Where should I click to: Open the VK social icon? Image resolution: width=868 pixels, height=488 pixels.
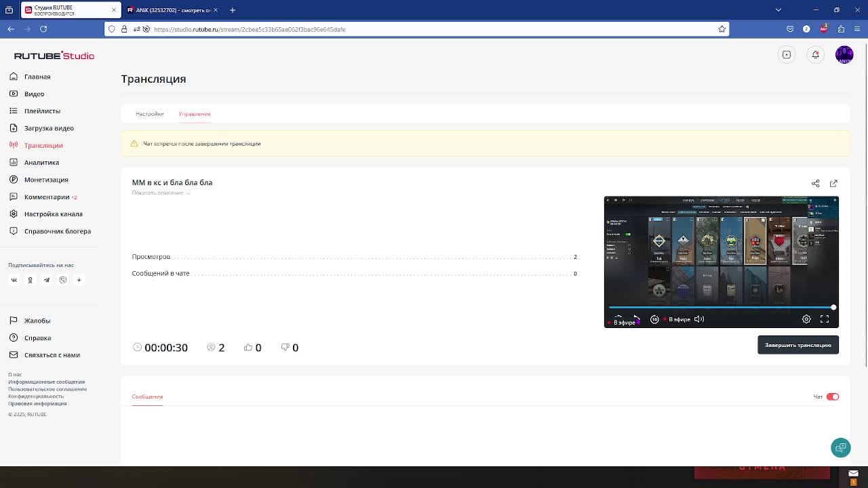pos(14,280)
